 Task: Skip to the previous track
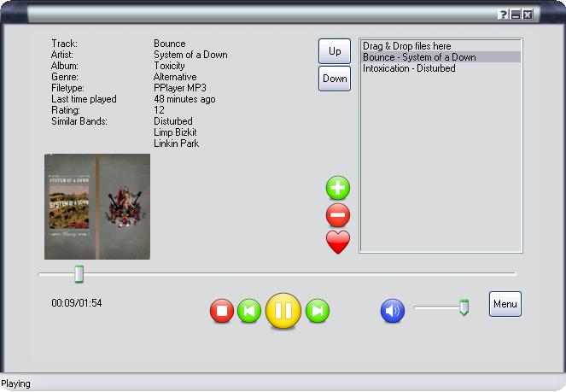click(249, 310)
